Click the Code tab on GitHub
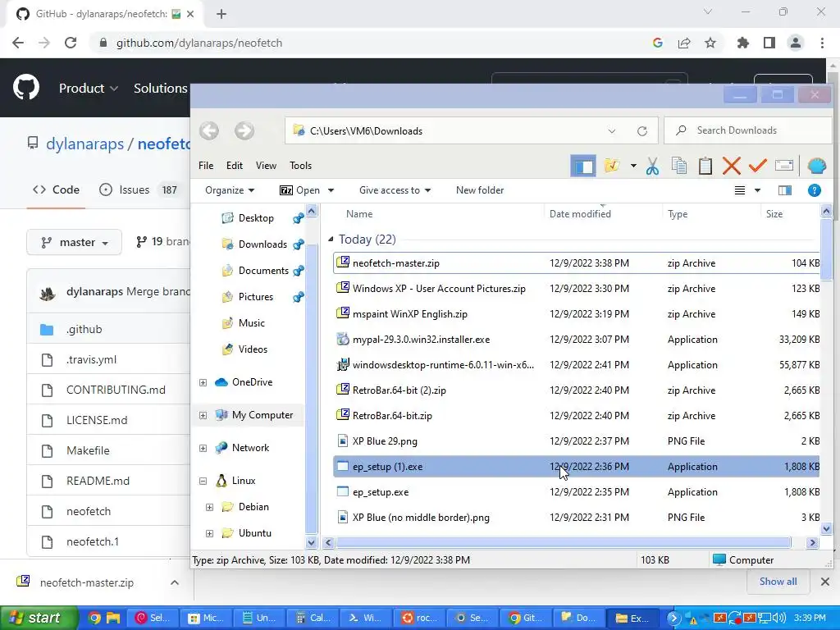The width and height of the screenshot is (840, 630). click(57, 189)
